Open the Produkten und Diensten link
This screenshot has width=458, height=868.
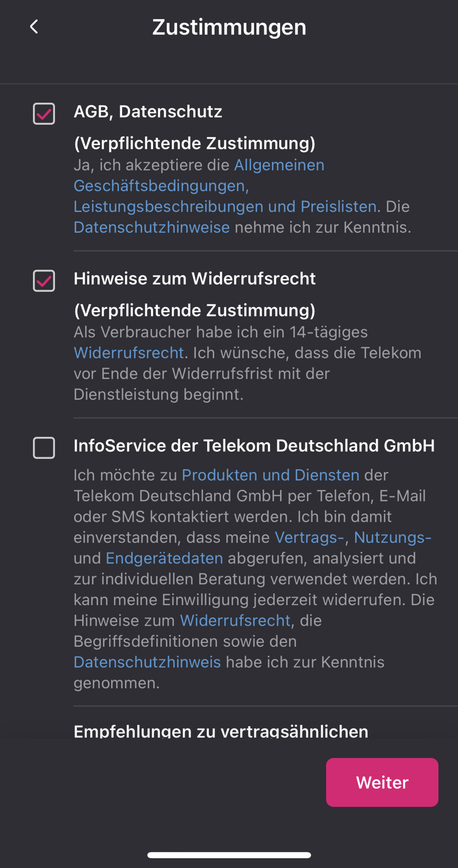[270, 475]
